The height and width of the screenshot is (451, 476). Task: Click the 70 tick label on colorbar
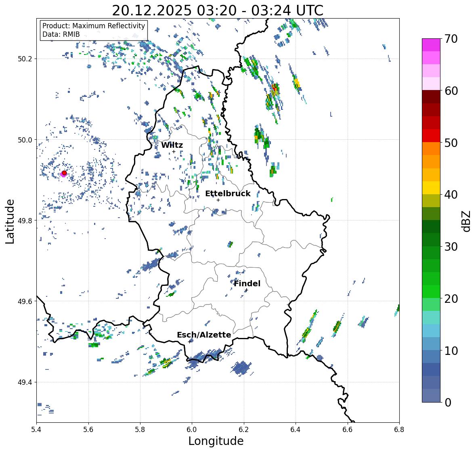click(x=451, y=39)
